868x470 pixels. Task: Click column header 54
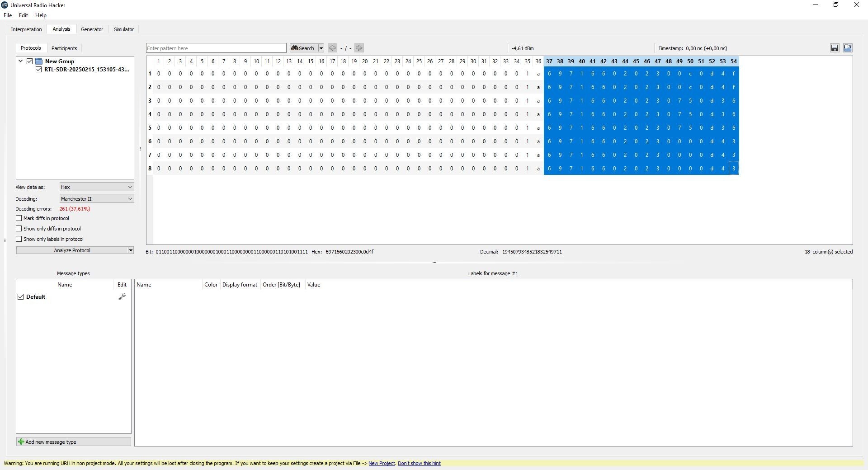coord(734,61)
